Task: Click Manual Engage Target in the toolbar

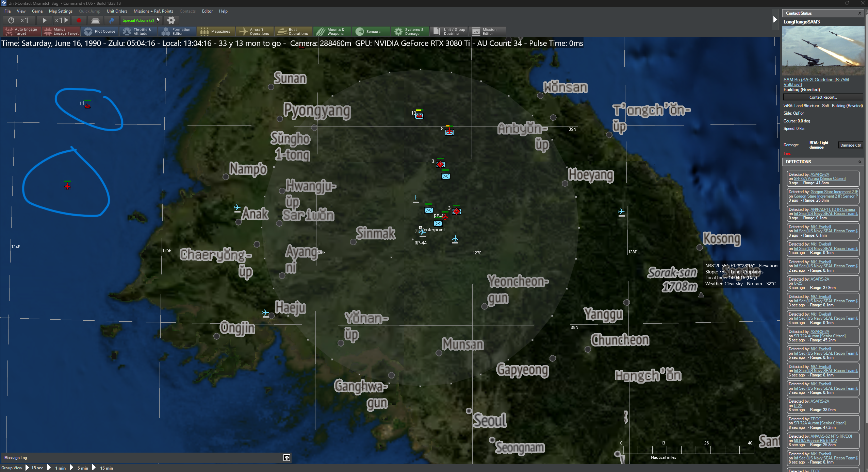Action: pos(61,32)
